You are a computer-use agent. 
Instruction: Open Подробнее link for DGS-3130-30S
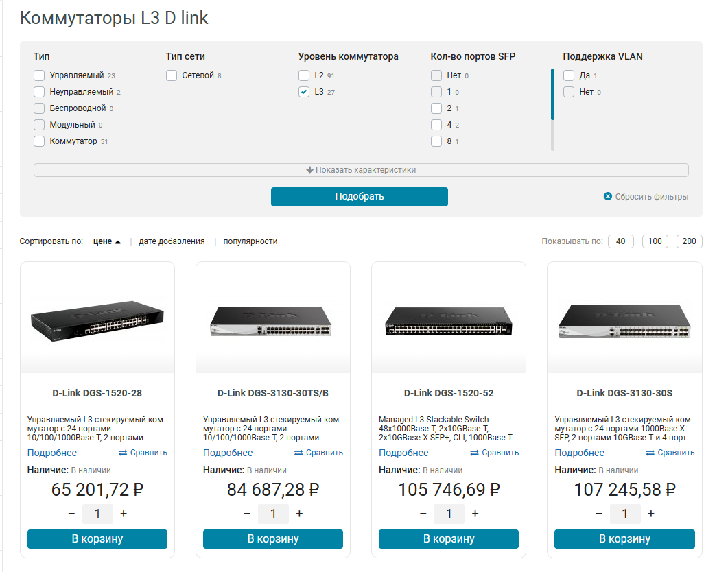(x=579, y=453)
